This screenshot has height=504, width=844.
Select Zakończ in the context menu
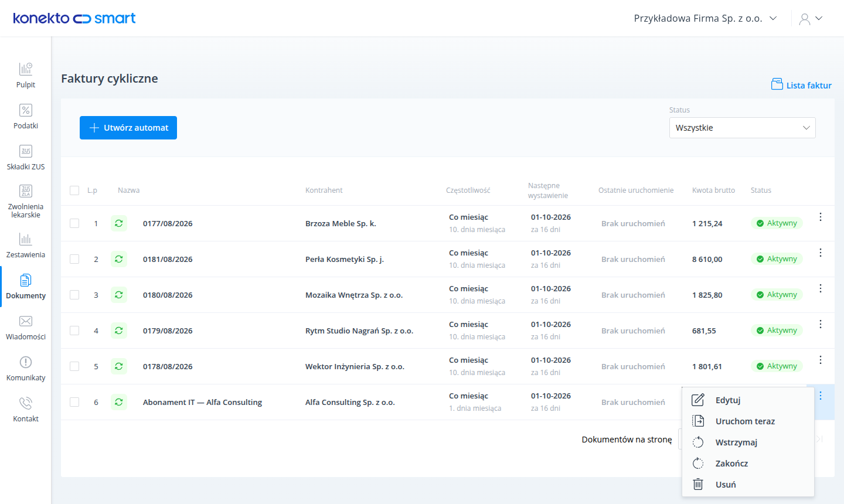pyautogui.click(x=748, y=464)
